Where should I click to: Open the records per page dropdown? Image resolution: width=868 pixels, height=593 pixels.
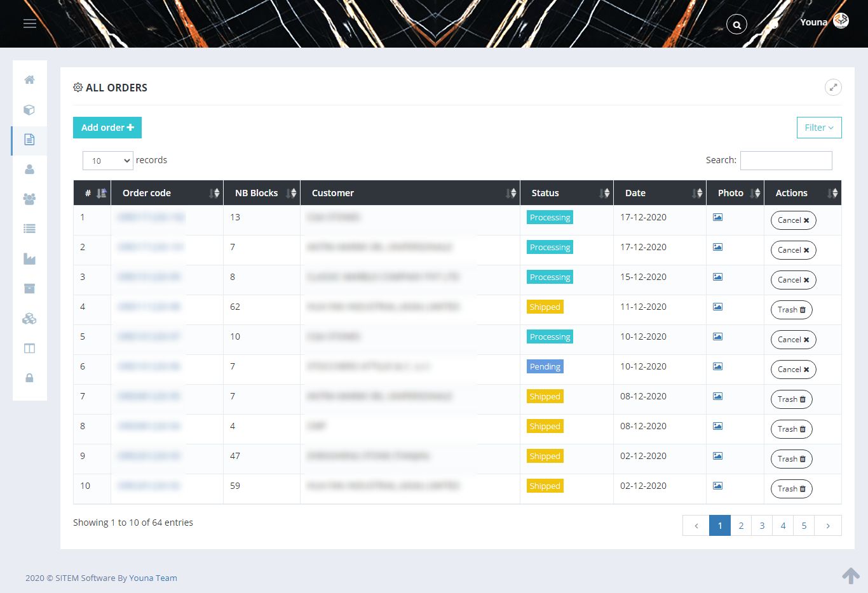[107, 161]
